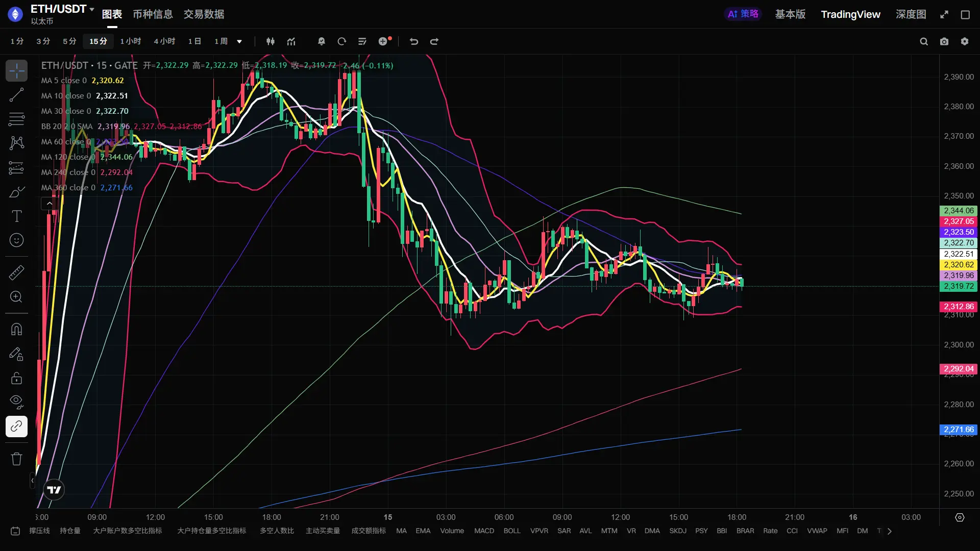The width and height of the screenshot is (980, 551).
Task: Switch to the 币种信息 tab
Action: click(x=153, y=14)
